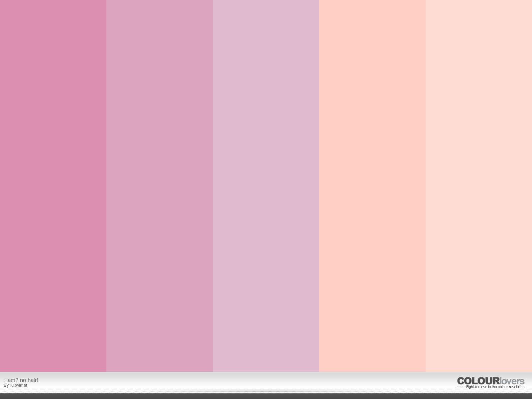Select the muted mauve-pink color stripe
Screen dimensions: 532x399
pyautogui.click(x=160, y=186)
